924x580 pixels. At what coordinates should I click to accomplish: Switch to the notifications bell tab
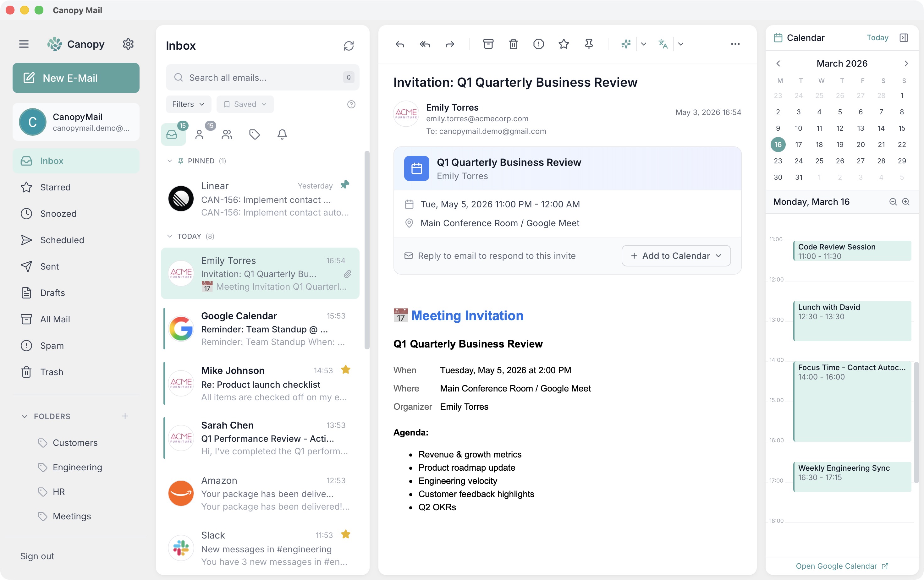coord(282,134)
